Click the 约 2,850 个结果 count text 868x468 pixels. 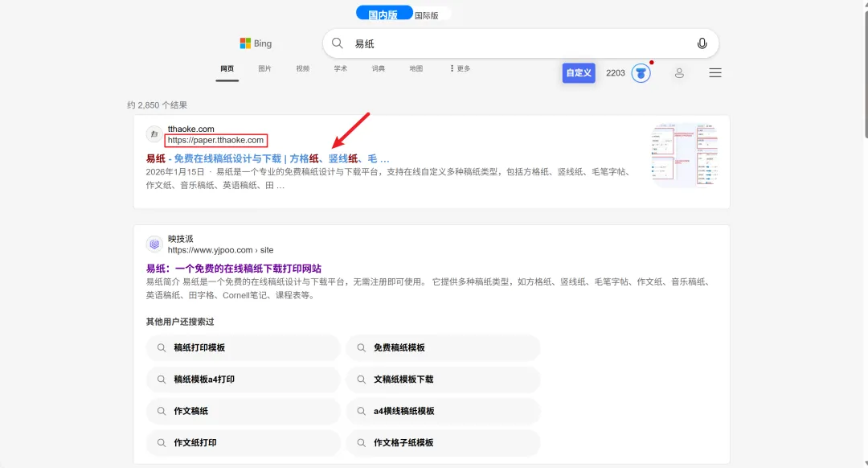pyautogui.click(x=158, y=105)
